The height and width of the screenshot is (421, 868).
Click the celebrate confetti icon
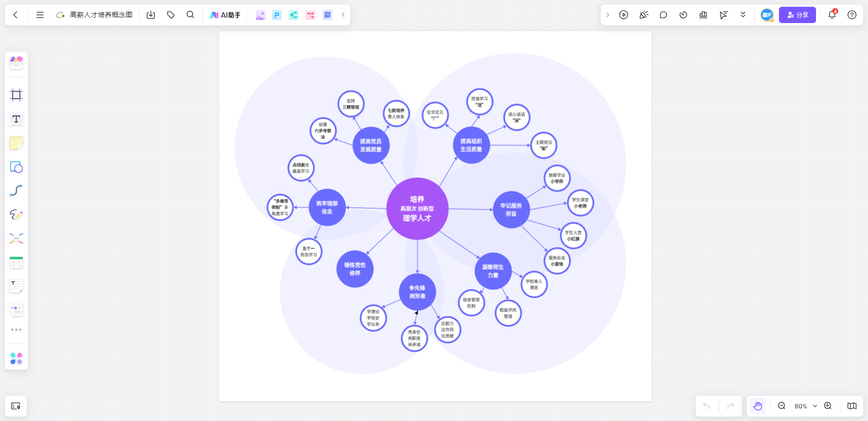pos(644,15)
